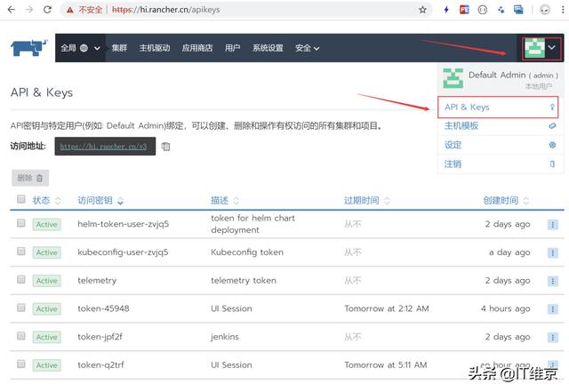Sort table by 创建时间 column
Viewport: 569px width, 392px height.
pyautogui.click(x=506, y=200)
